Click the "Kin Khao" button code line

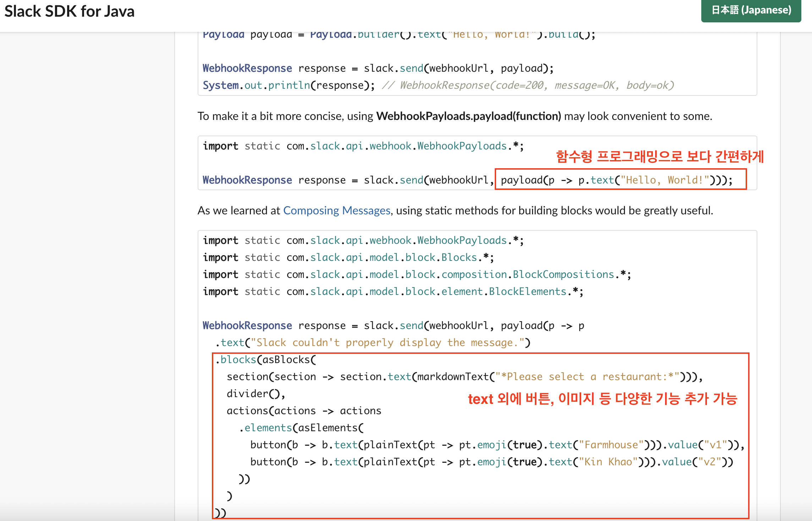pos(491,462)
